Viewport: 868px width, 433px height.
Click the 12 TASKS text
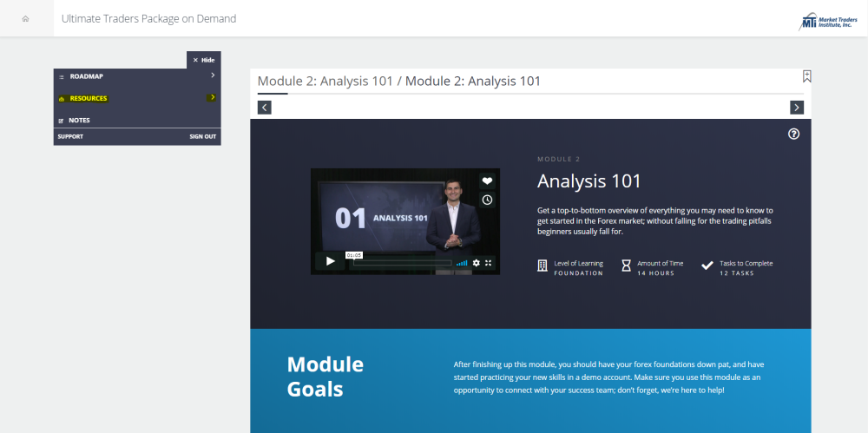click(x=737, y=273)
